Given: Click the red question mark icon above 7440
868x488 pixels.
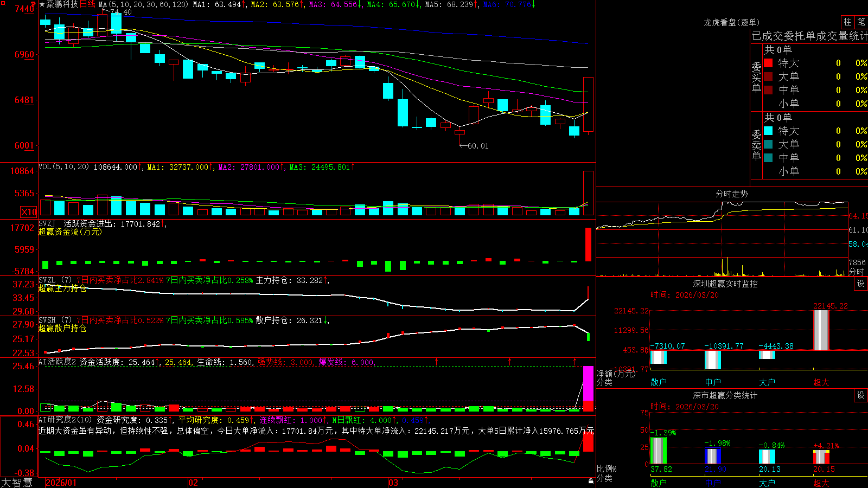Looking at the screenshot, I should point(34,4).
